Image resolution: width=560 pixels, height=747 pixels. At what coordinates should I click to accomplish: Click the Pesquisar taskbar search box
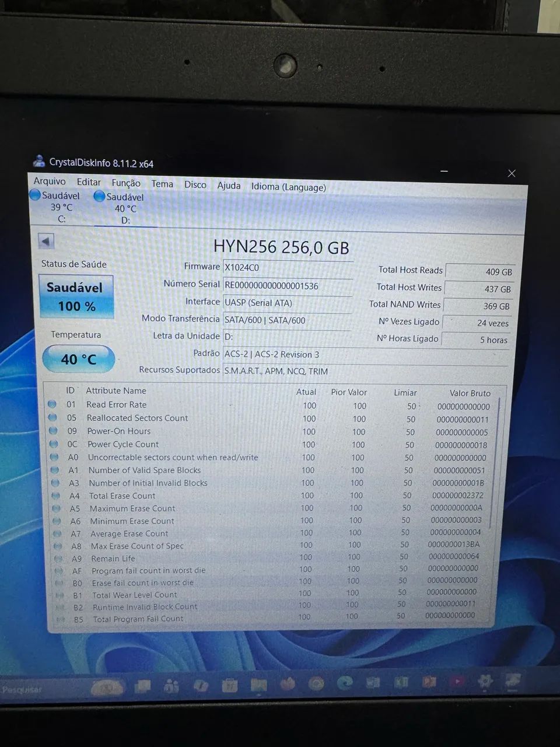click(23, 689)
